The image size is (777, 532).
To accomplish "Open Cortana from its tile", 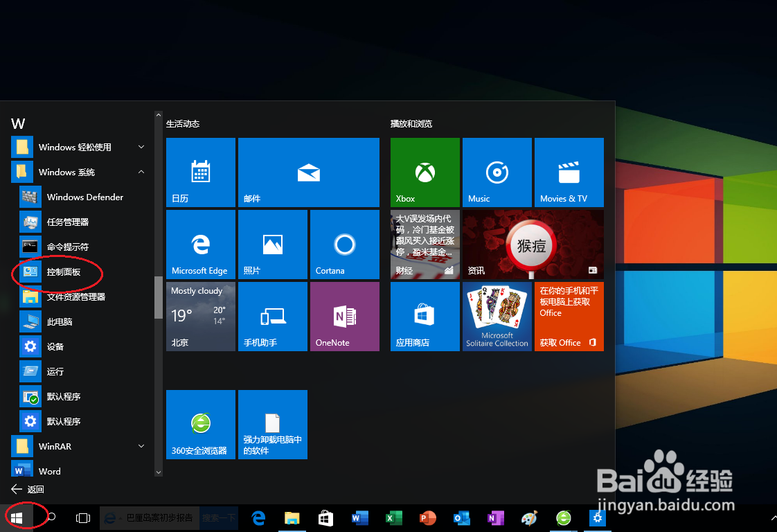I will coord(344,244).
